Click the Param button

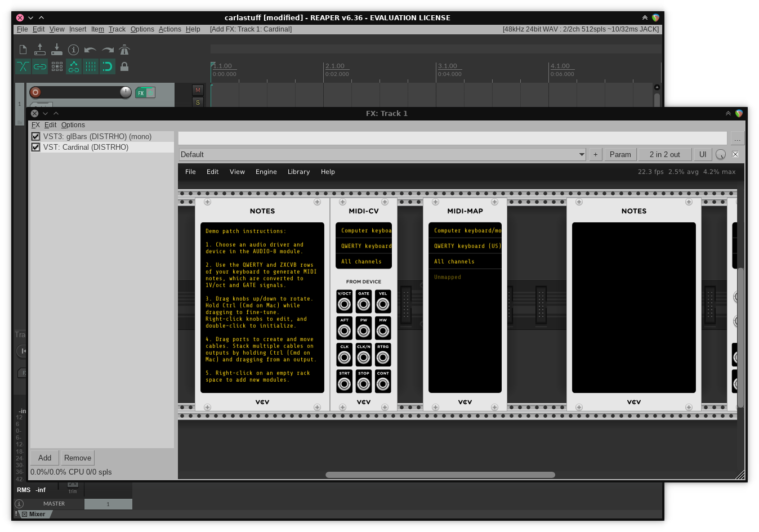[620, 154]
